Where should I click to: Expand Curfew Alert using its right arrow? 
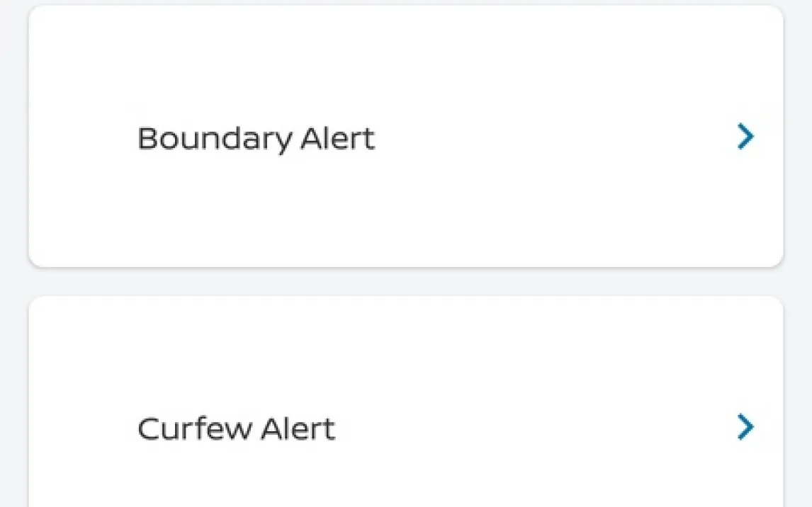(745, 427)
